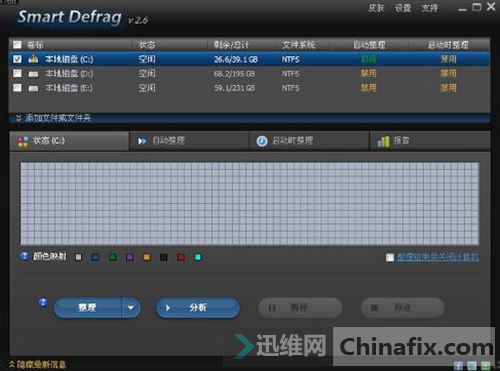Click the 禁用 boot-time defrag link for E:
500x371 pixels.
[449, 88]
